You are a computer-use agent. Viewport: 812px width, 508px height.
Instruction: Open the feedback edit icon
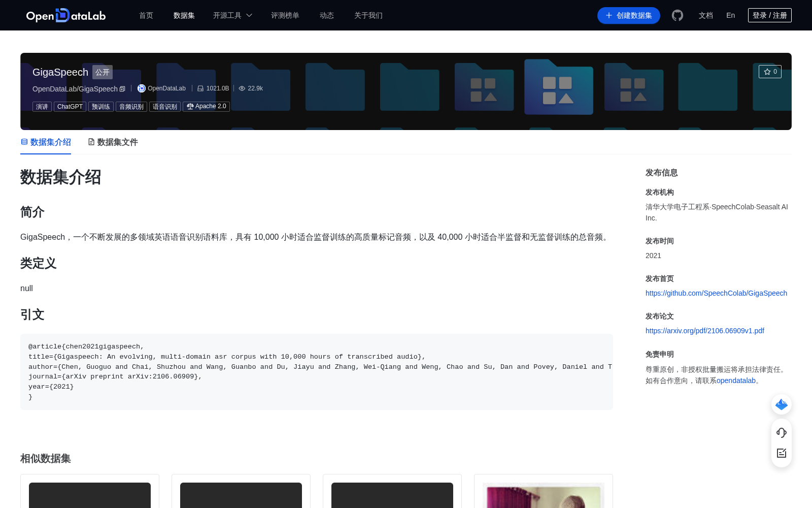(782, 453)
